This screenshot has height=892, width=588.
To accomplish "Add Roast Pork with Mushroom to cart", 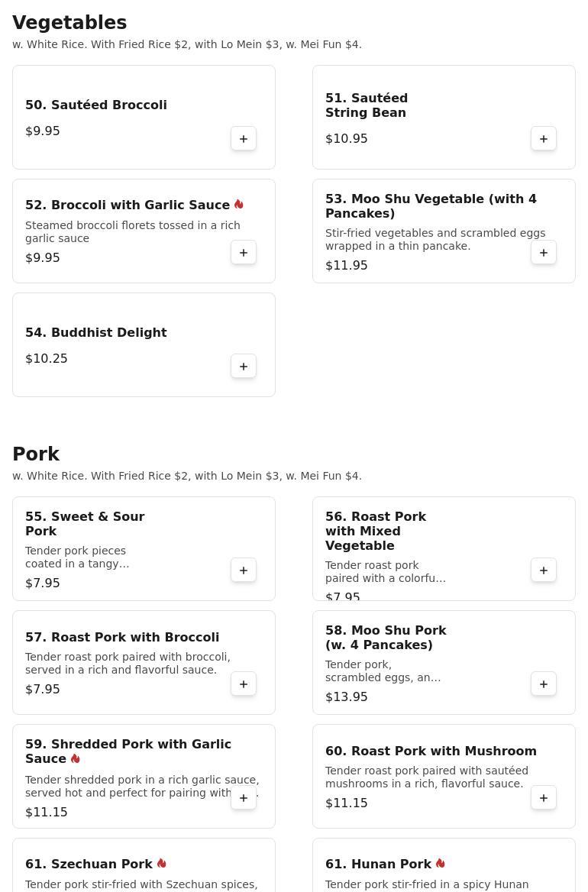I will pyautogui.click(x=544, y=798).
